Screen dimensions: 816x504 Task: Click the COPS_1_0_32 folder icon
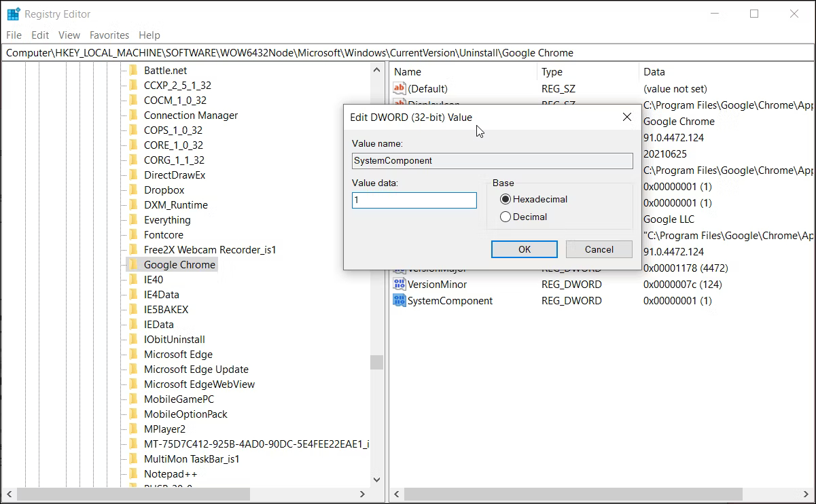coord(133,130)
